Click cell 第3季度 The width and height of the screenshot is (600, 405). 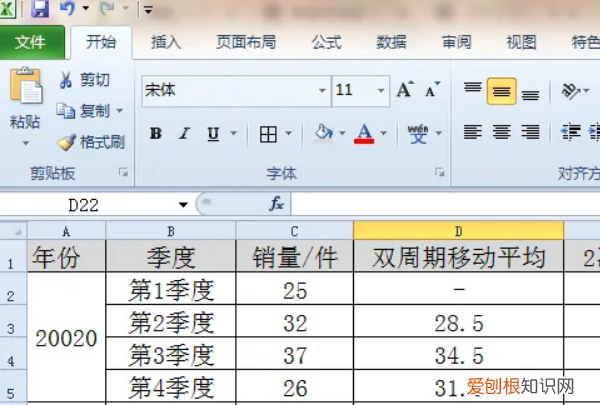click(x=171, y=354)
